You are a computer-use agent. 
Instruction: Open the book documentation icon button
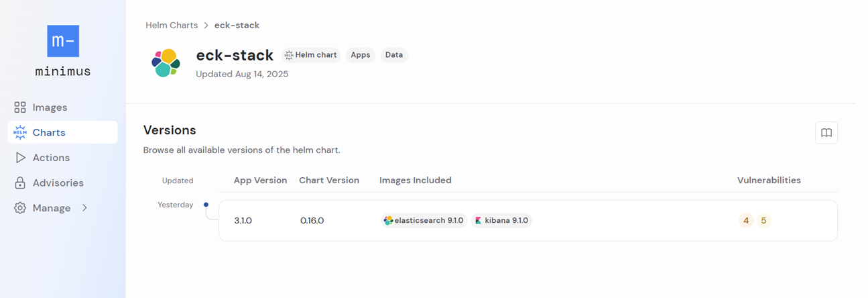click(826, 133)
